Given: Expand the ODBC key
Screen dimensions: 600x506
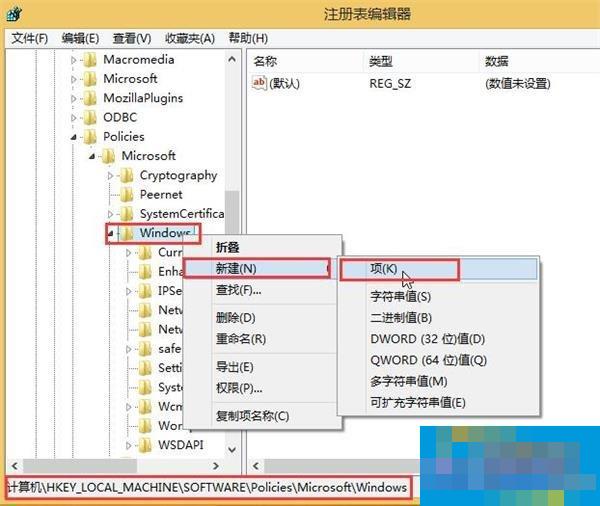Looking at the screenshot, I should (x=73, y=118).
